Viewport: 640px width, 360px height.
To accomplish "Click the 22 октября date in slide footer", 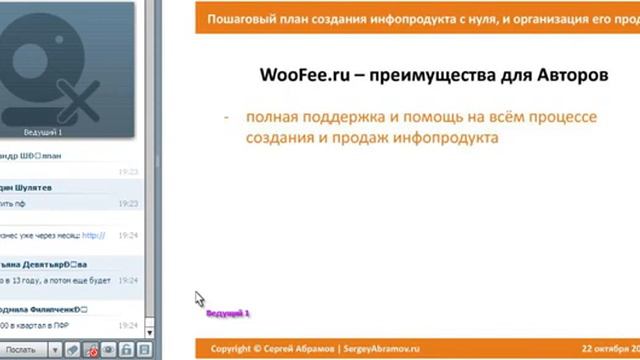I will [x=611, y=349].
